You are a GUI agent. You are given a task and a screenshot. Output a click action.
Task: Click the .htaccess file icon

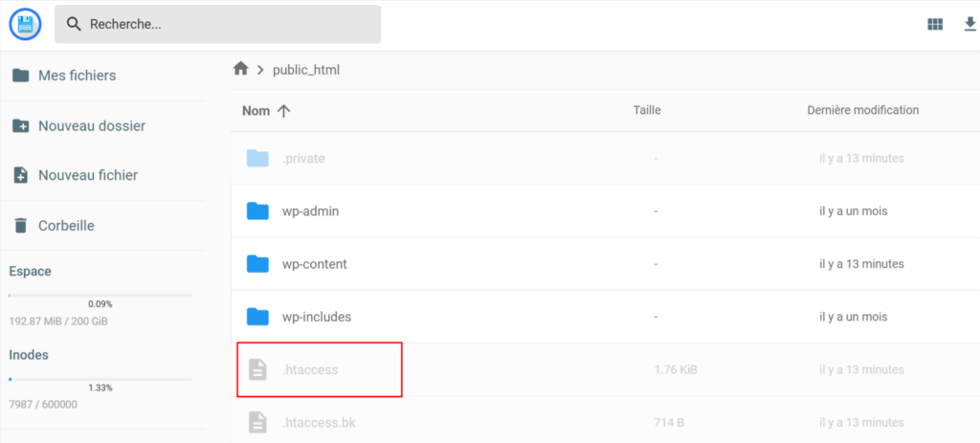pos(257,369)
